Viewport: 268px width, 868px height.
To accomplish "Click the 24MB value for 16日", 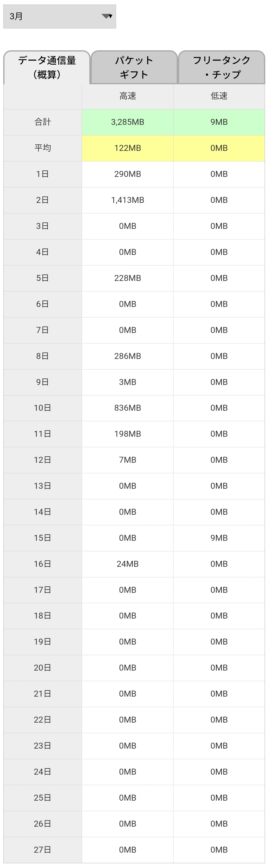I will pos(128,564).
